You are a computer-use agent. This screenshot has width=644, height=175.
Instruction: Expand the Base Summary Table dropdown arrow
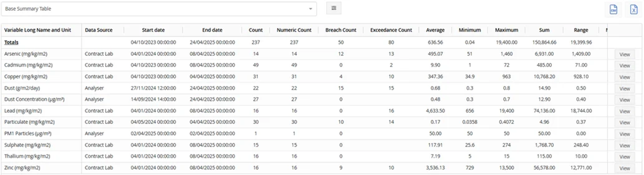[x=310, y=9]
